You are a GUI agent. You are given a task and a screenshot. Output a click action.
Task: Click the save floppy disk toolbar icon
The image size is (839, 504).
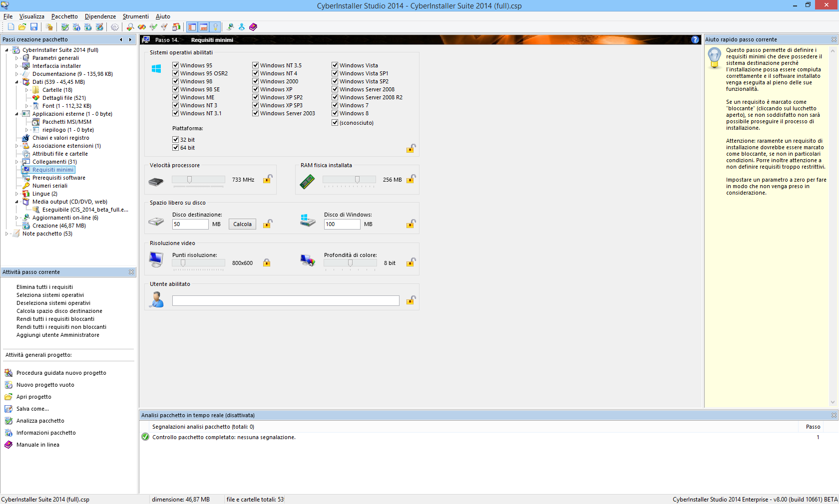(x=34, y=27)
